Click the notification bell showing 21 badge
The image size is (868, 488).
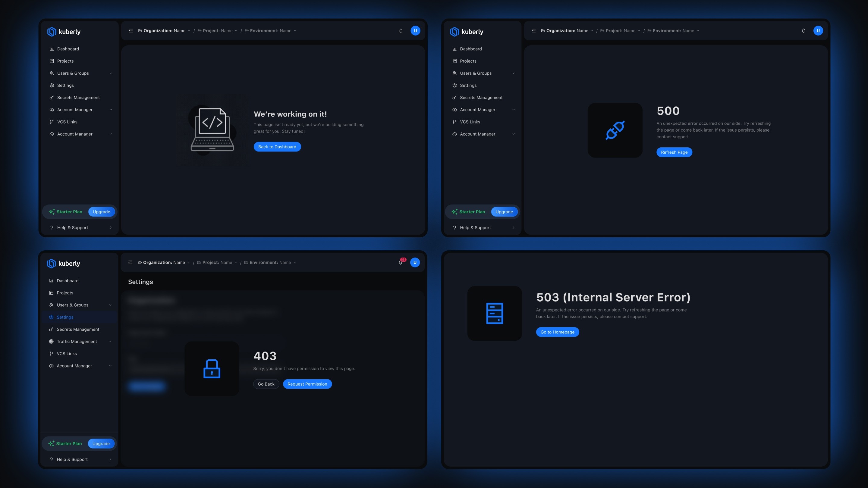tap(400, 262)
